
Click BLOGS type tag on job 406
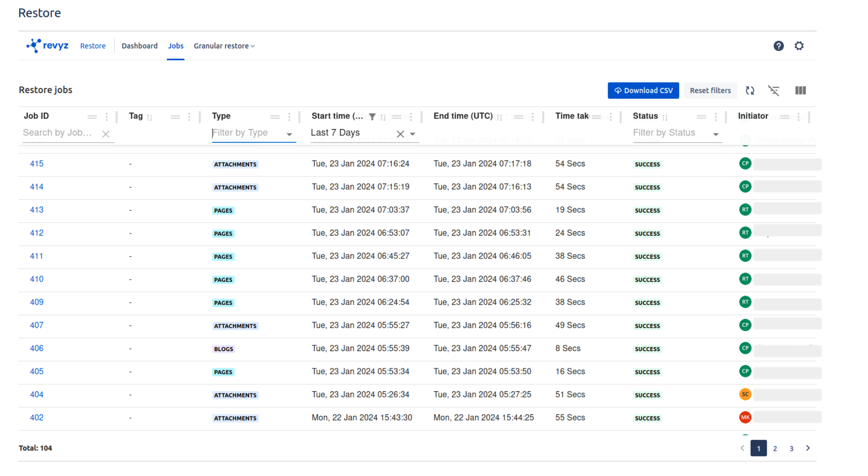coord(223,349)
